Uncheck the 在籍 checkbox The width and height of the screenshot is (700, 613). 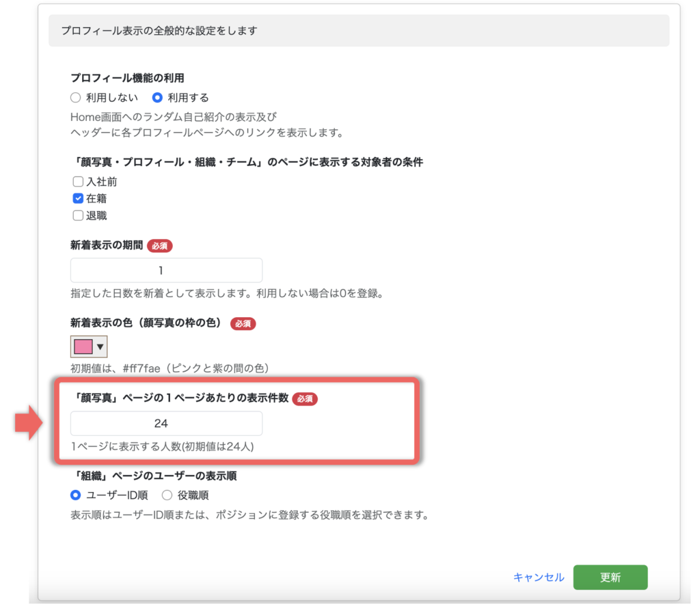tap(78, 199)
